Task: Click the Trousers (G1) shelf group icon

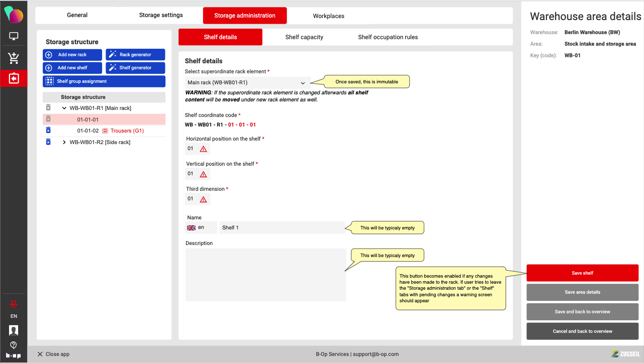Action: pos(105,131)
